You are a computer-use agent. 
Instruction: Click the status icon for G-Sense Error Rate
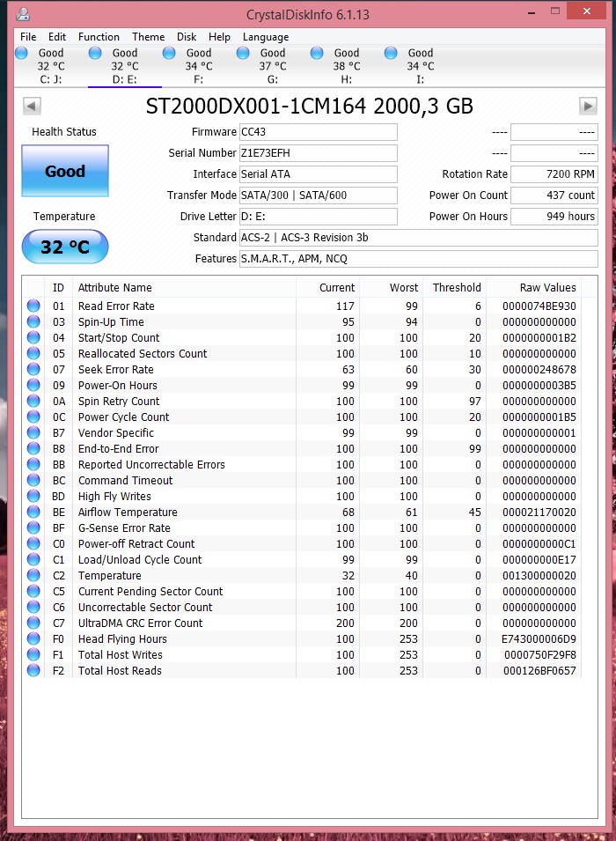coord(33,527)
